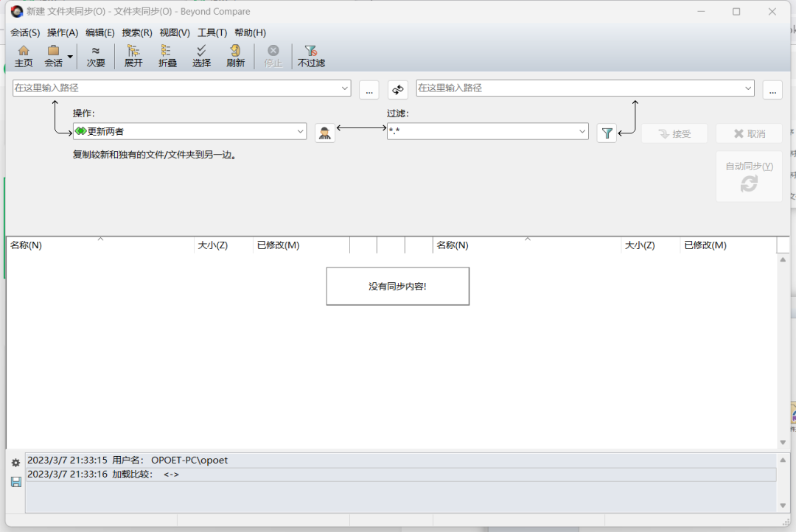
Task: Sort by left 大小(Z) column header
Action: coord(223,245)
